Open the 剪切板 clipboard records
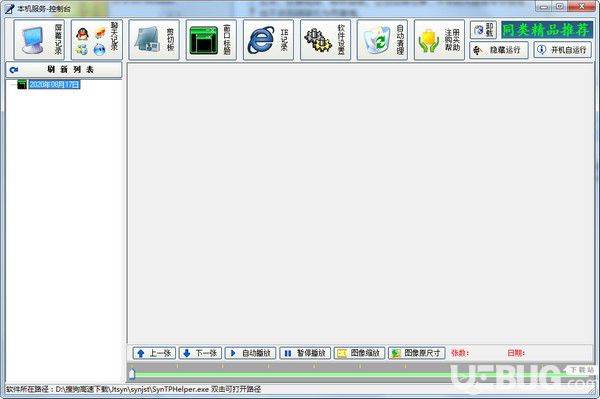600x399 pixels. point(154,40)
